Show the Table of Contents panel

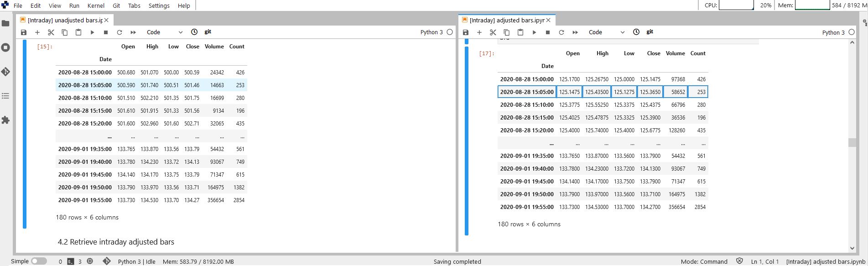(x=6, y=96)
